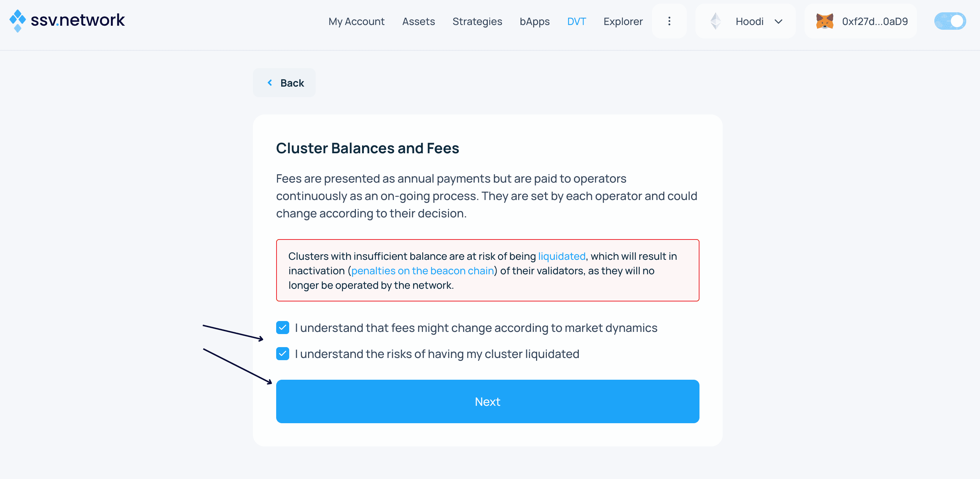Switch to the Strategies page

click(477, 21)
